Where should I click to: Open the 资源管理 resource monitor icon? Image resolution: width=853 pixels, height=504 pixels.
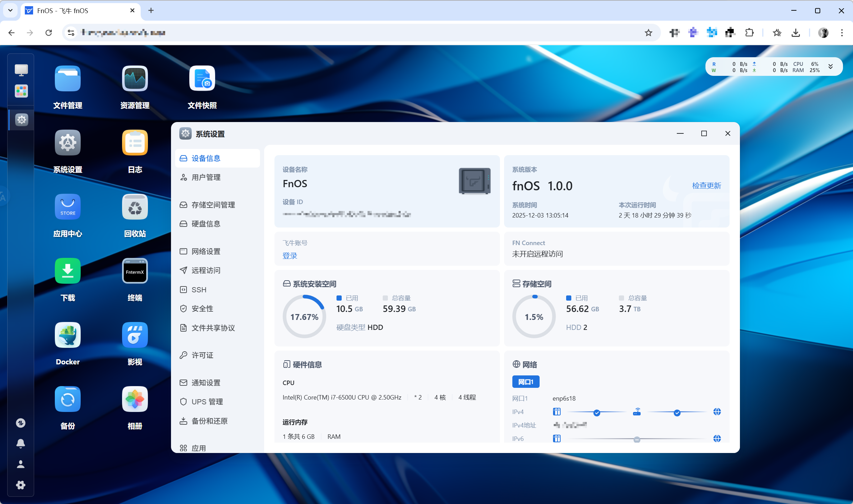pos(135,79)
